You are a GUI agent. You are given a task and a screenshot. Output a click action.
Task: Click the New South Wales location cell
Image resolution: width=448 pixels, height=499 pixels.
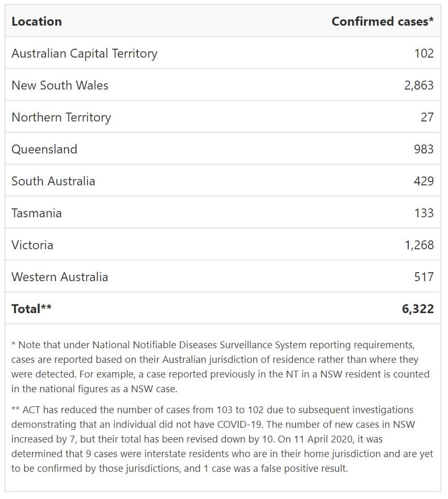point(60,85)
